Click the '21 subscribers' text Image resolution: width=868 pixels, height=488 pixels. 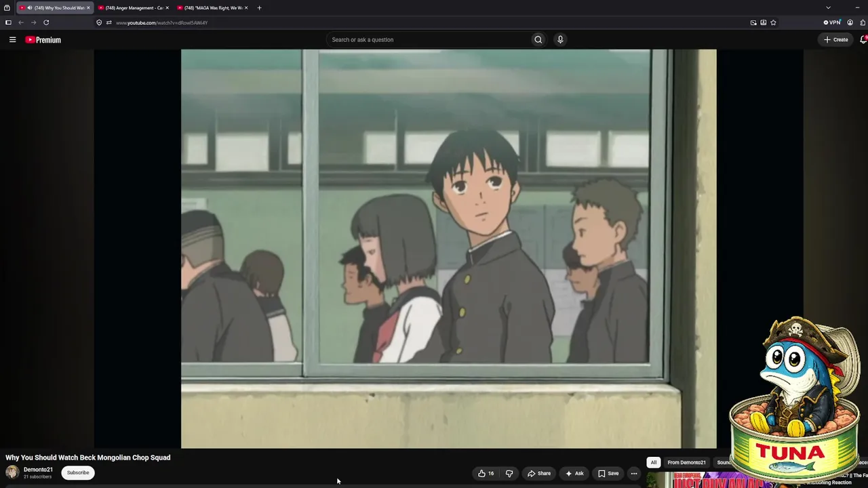pyautogui.click(x=37, y=477)
